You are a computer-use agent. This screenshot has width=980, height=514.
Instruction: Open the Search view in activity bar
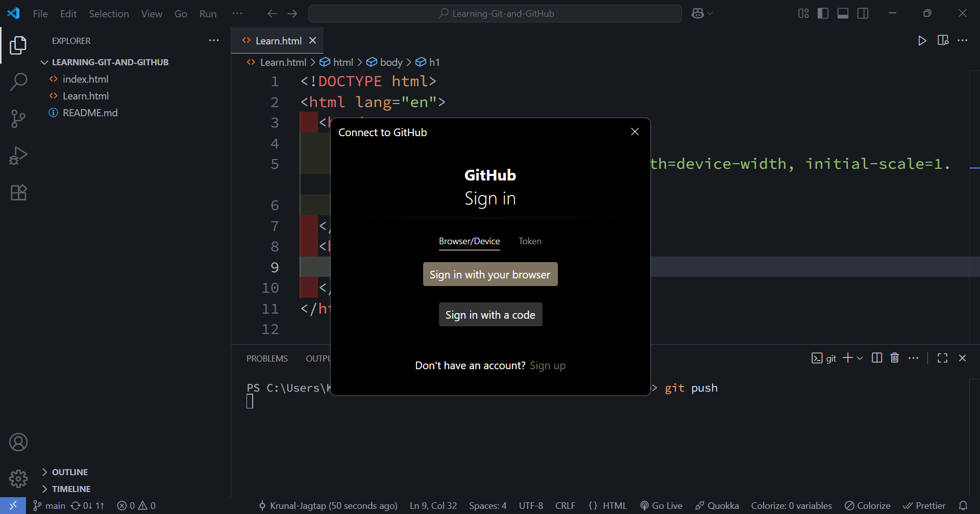18,82
